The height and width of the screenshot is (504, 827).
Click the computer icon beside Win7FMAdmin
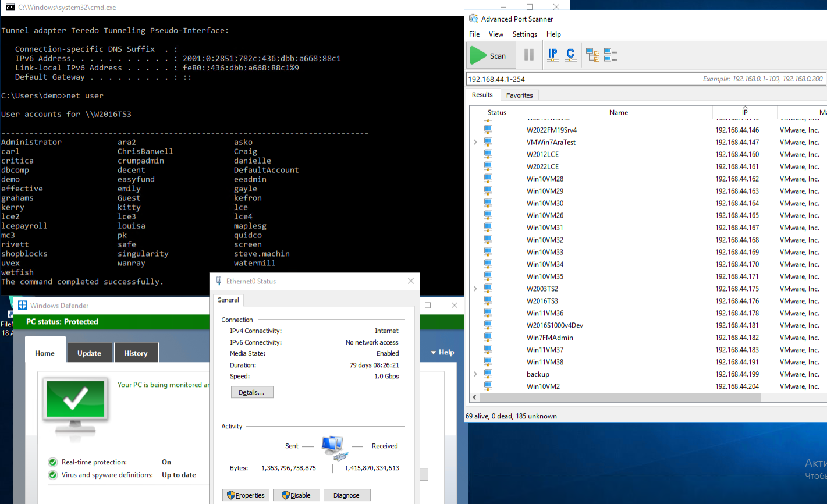click(488, 338)
